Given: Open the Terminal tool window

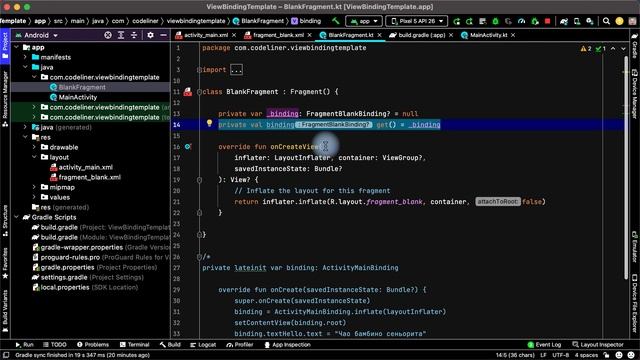Looking at the screenshot, I should tap(135, 345).
